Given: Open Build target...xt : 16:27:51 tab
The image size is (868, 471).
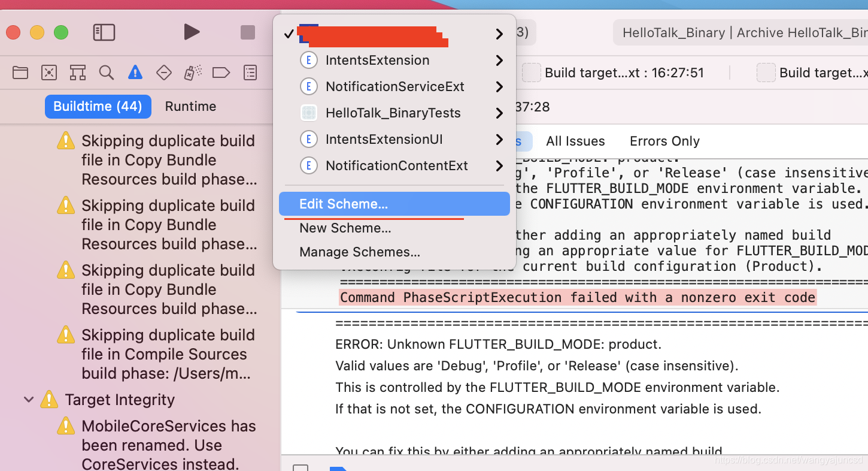Looking at the screenshot, I should tap(613, 73).
